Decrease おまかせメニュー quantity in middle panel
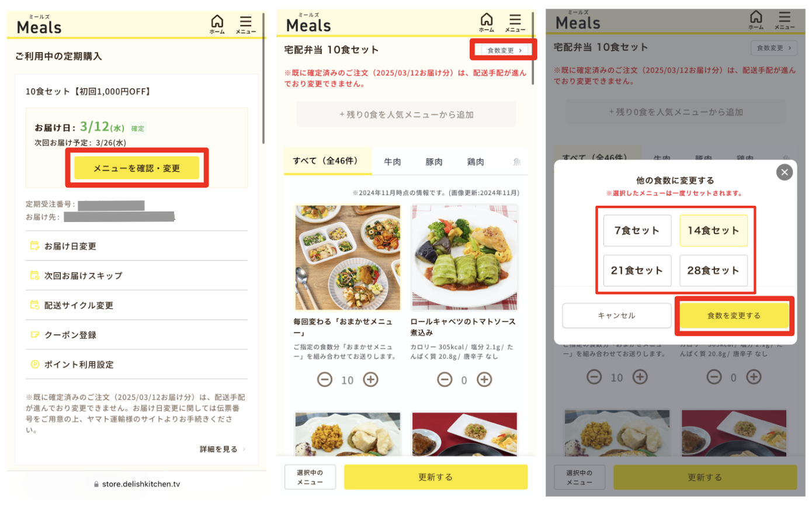812x506 pixels. (x=324, y=380)
